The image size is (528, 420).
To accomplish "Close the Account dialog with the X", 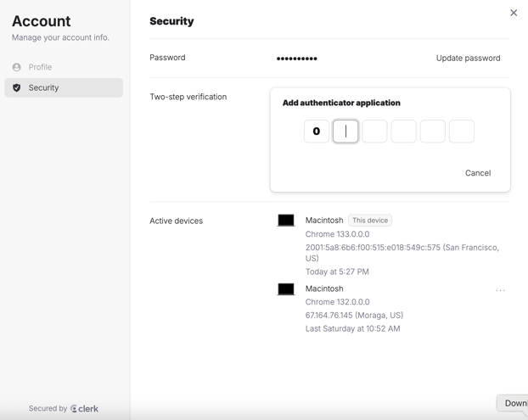I will pos(514,13).
